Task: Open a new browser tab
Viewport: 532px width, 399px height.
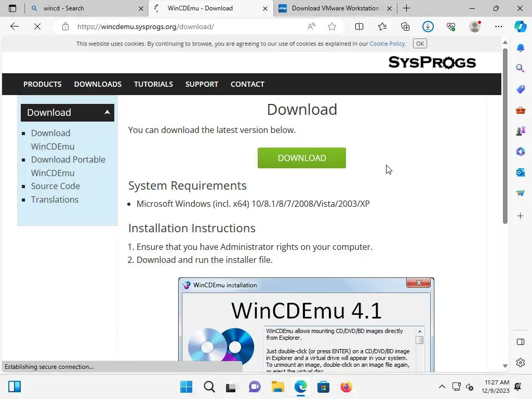Action: pos(406,8)
